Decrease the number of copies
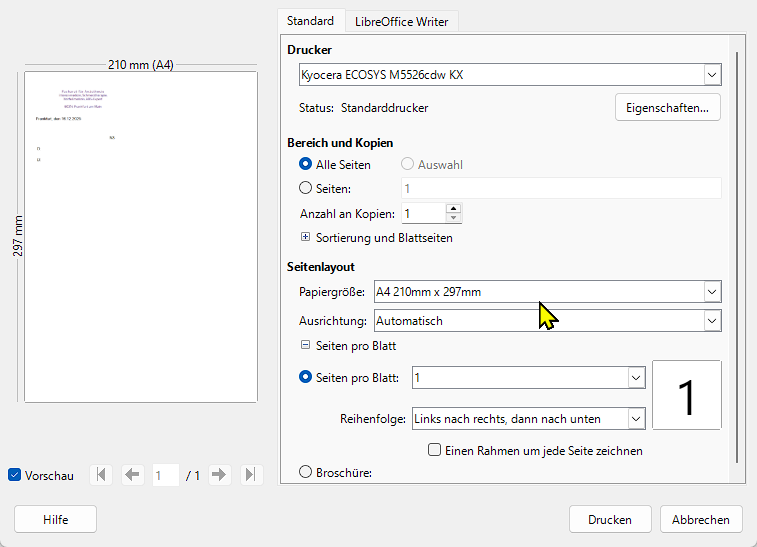 [x=453, y=218]
